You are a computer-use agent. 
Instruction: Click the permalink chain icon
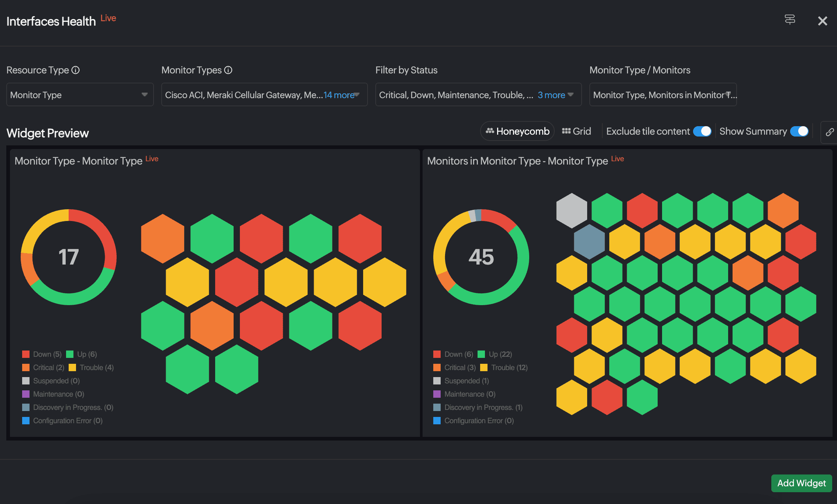click(x=829, y=132)
